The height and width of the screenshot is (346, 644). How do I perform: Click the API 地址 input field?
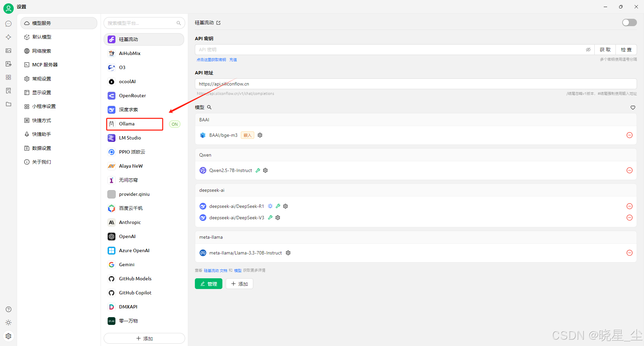[416, 84]
